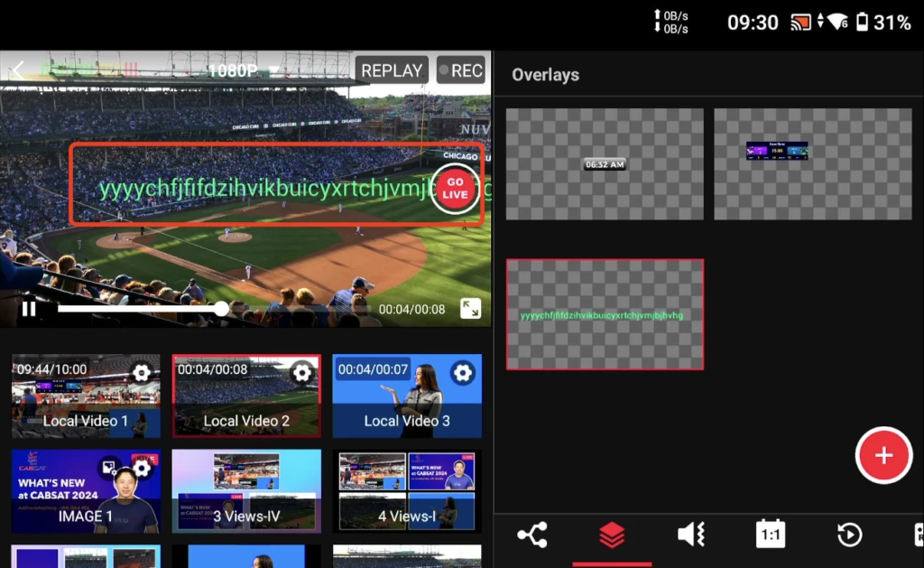Toggle the clock time overlay
924x568 pixels.
(x=605, y=164)
